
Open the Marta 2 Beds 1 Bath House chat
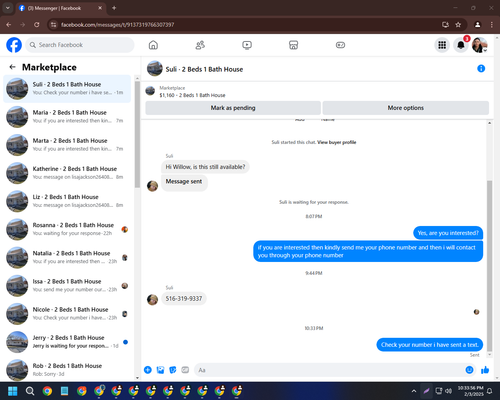click(67, 145)
